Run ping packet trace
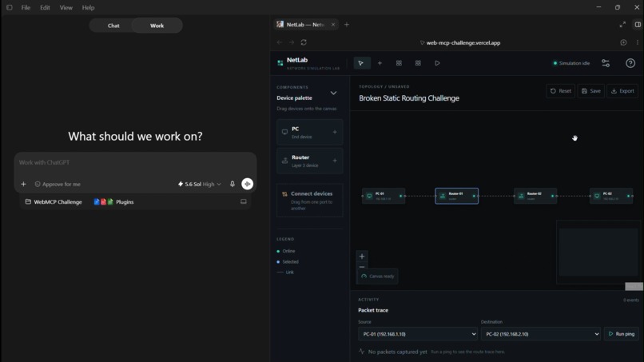The image size is (644, 362). point(622,334)
